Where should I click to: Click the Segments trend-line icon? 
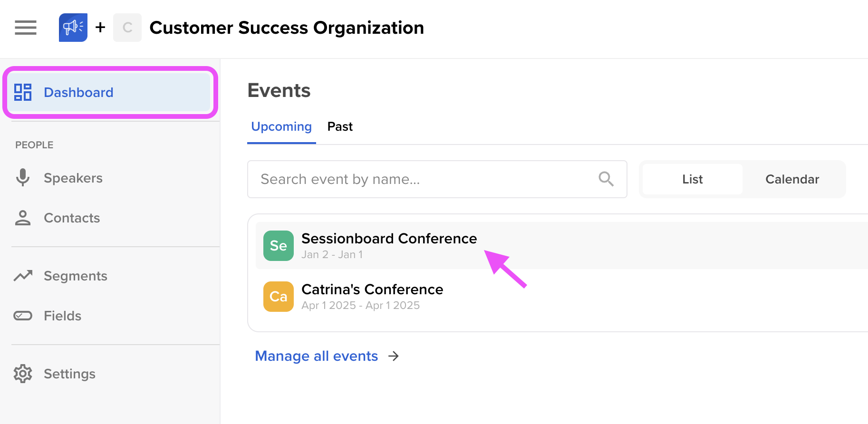coord(23,276)
